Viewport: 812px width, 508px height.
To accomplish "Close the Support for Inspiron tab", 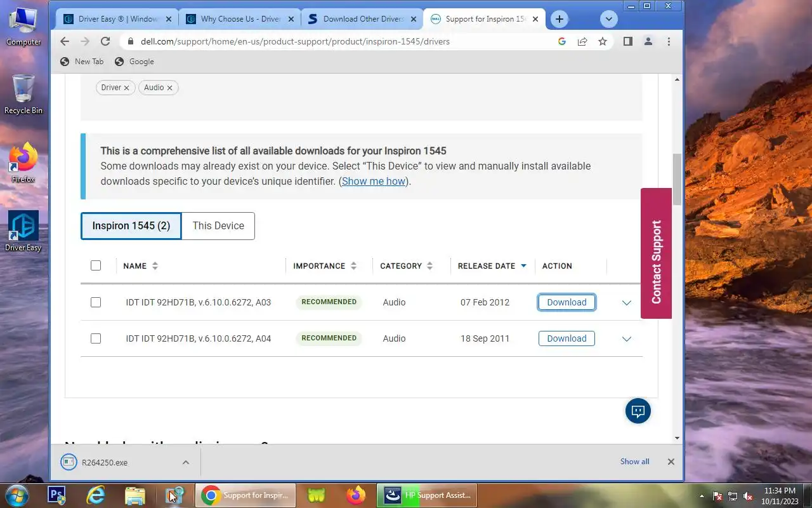I will tap(535, 19).
